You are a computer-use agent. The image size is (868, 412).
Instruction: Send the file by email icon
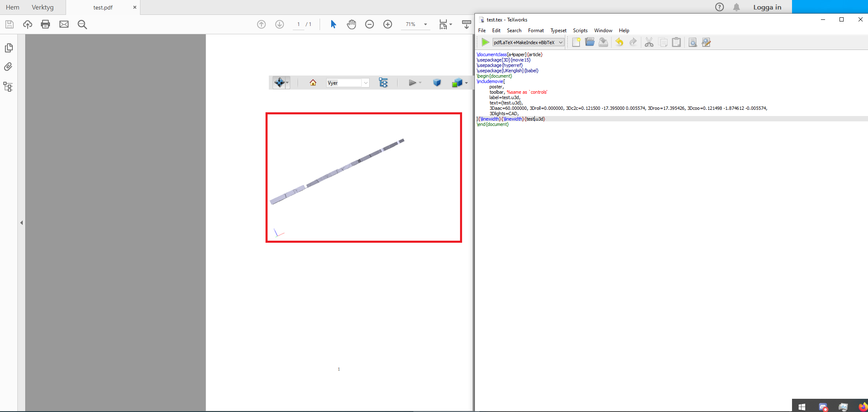pos(64,24)
